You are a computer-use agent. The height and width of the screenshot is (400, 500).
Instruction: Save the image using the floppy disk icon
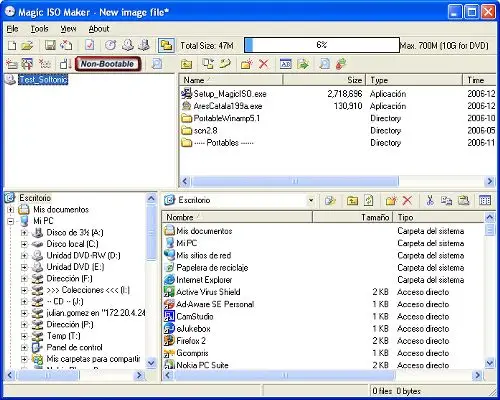click(x=50, y=45)
